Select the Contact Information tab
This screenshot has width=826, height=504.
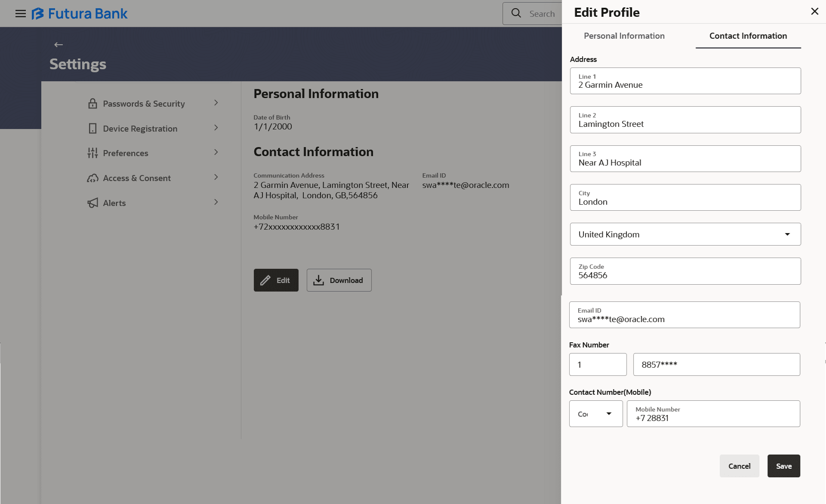748,36
